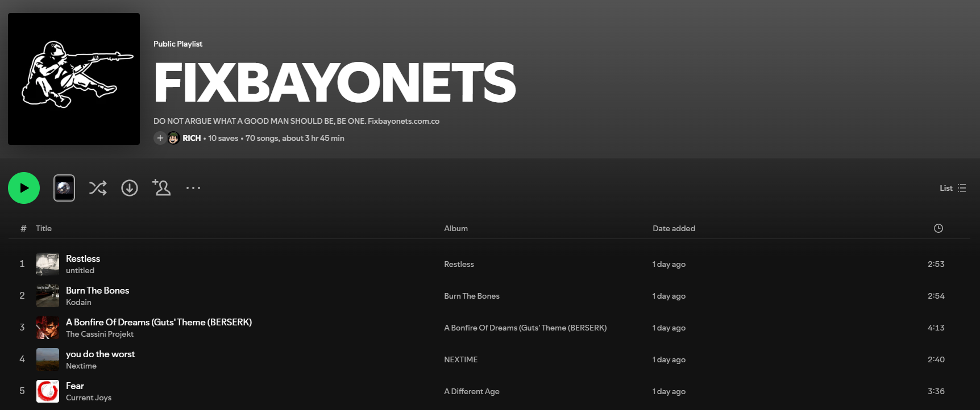This screenshot has height=410, width=980.
Task: Sort tracks by Album column header
Action: tap(456, 228)
